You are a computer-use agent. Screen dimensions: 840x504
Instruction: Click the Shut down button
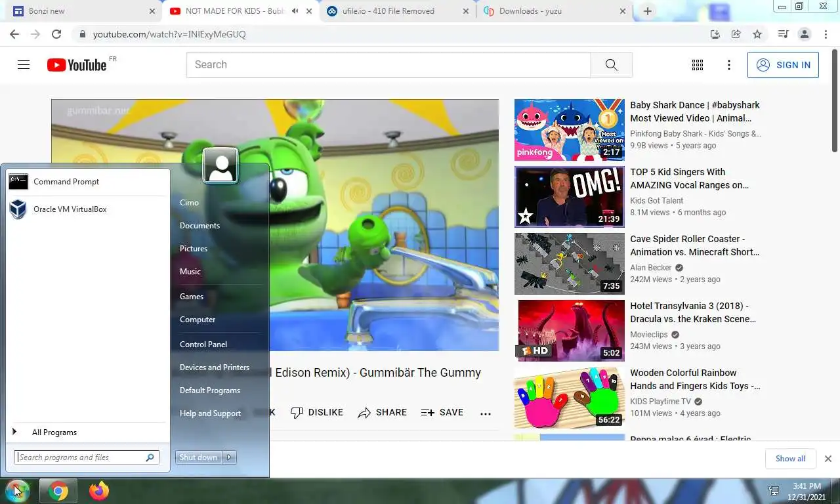[x=199, y=457]
